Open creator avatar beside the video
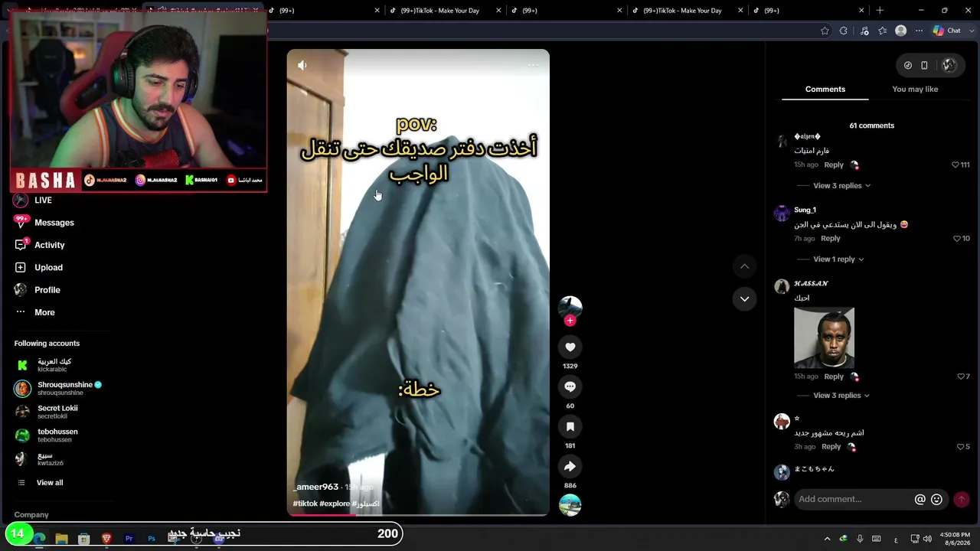The image size is (980, 551). point(570,307)
